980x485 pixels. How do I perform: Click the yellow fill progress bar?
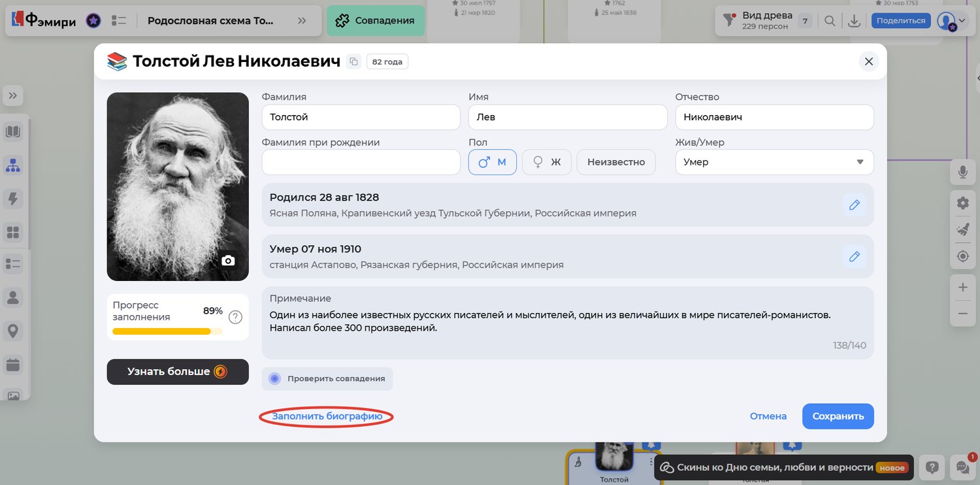[x=167, y=331]
